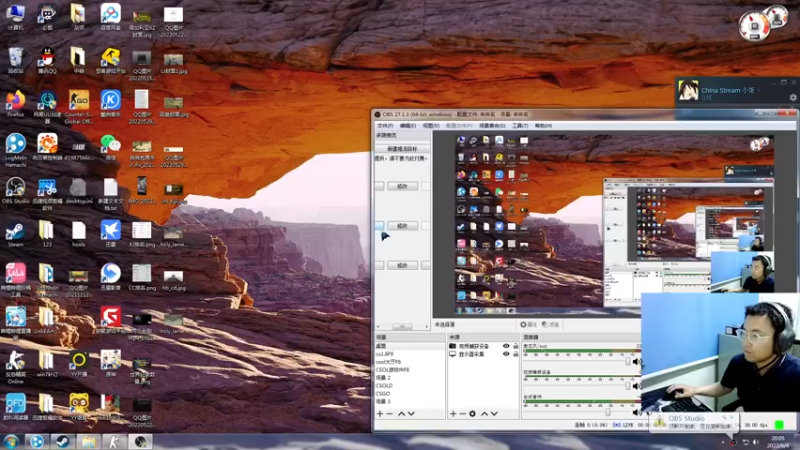The image size is (800, 450).
Task: Select the 计算机 desktop icon
Action: click(x=16, y=17)
